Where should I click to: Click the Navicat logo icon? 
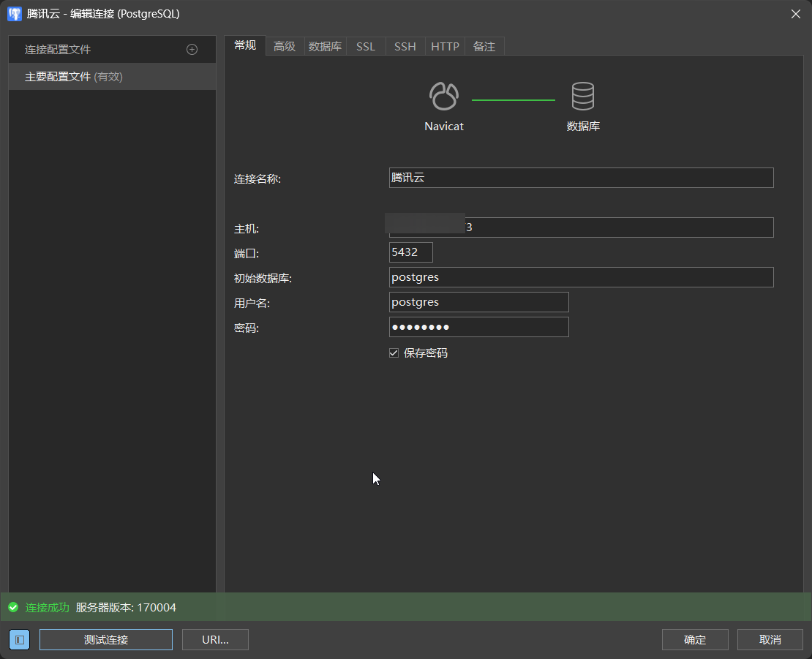coord(444,97)
